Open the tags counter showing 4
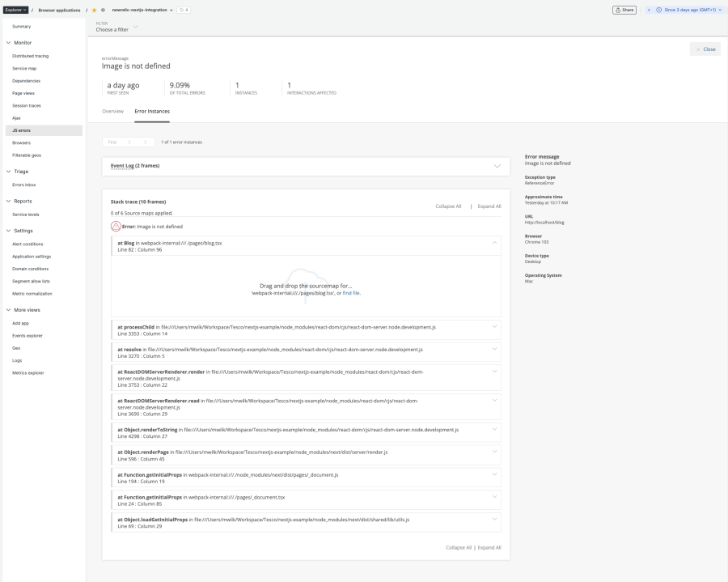 pos(184,10)
